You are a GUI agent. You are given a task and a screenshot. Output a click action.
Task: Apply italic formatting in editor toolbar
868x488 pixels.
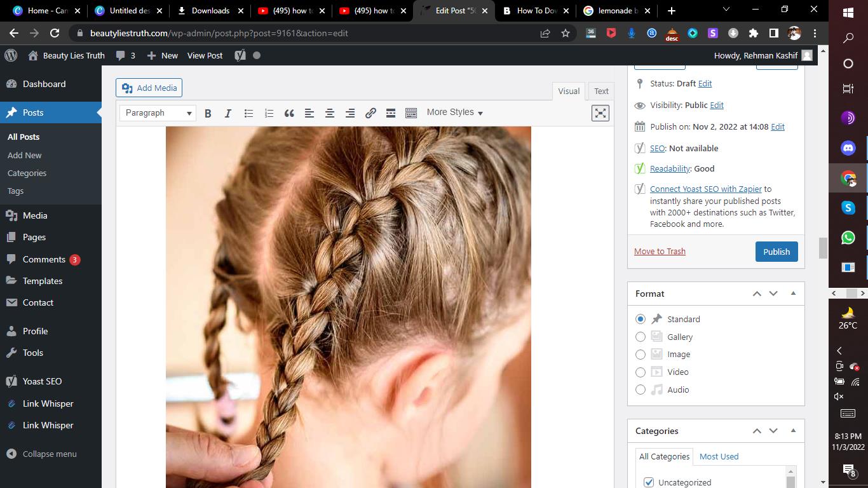(228, 113)
